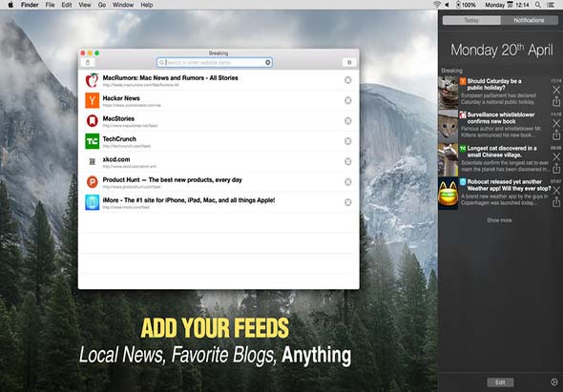Click Show more in Breaking widget

[499, 220]
